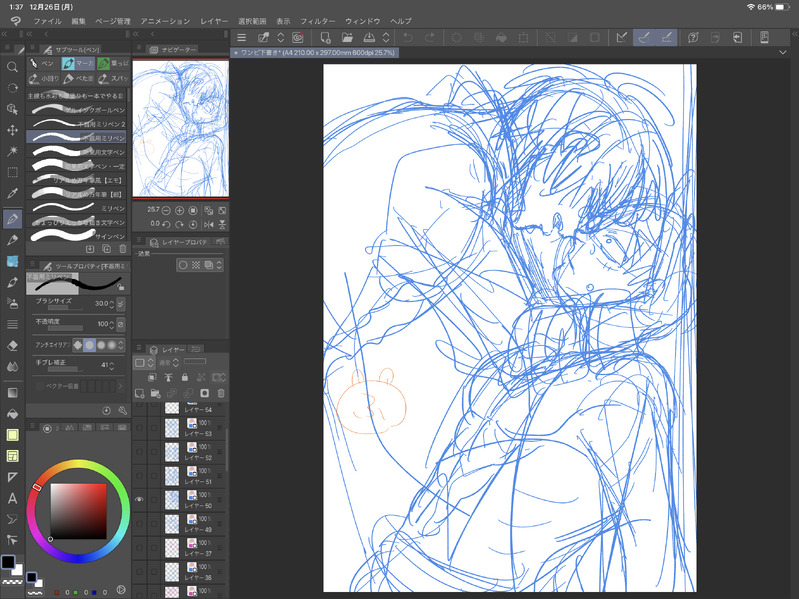Show レイヤー 53 with visibility box
Screen dimensions: 799x599
(x=139, y=428)
